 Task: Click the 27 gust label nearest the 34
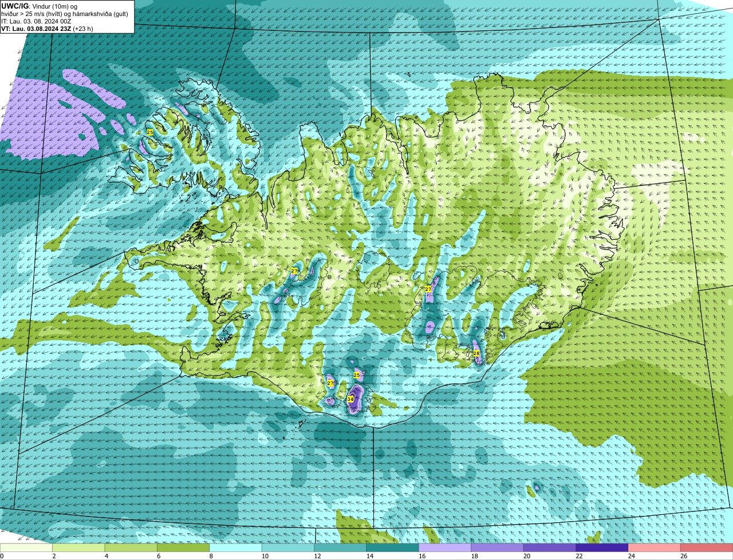(330, 382)
